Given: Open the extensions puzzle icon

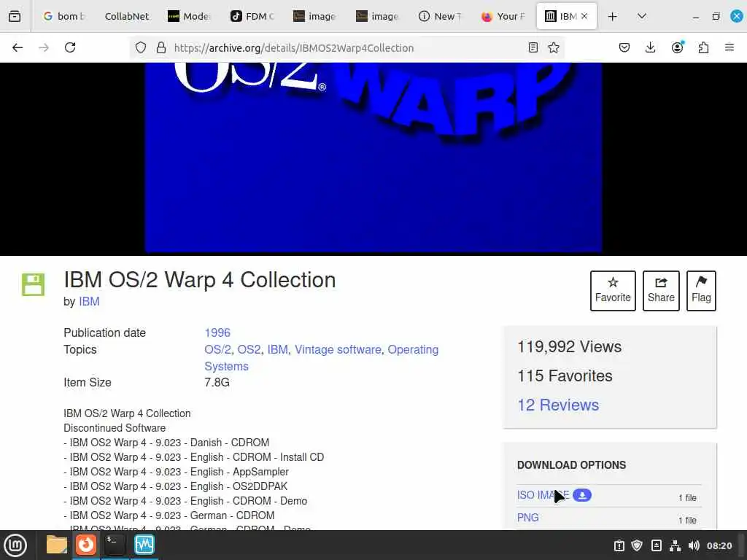Looking at the screenshot, I should pos(703,47).
